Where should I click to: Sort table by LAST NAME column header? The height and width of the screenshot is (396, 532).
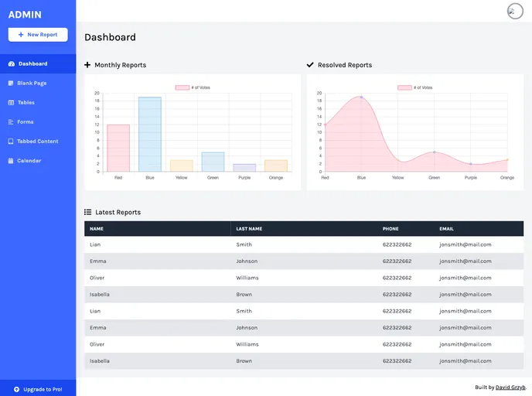(247, 229)
